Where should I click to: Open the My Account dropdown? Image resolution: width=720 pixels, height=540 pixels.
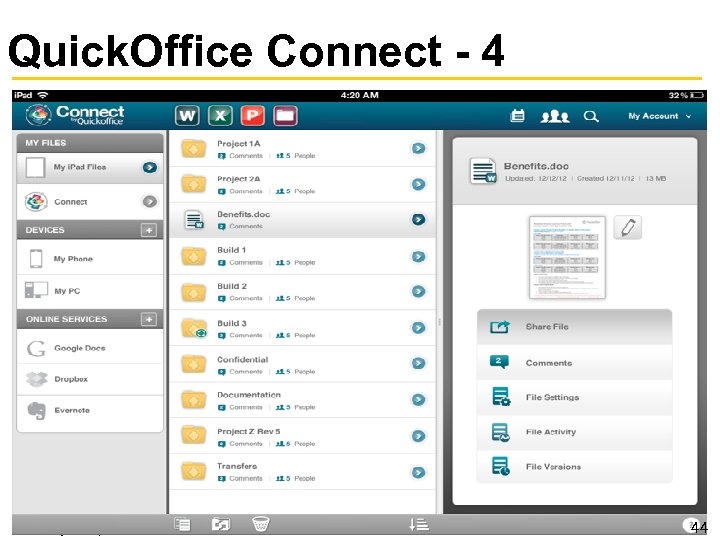coord(659,116)
